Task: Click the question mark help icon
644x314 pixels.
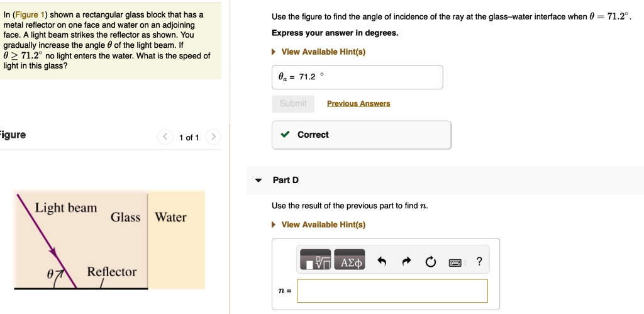Action: [x=479, y=262]
